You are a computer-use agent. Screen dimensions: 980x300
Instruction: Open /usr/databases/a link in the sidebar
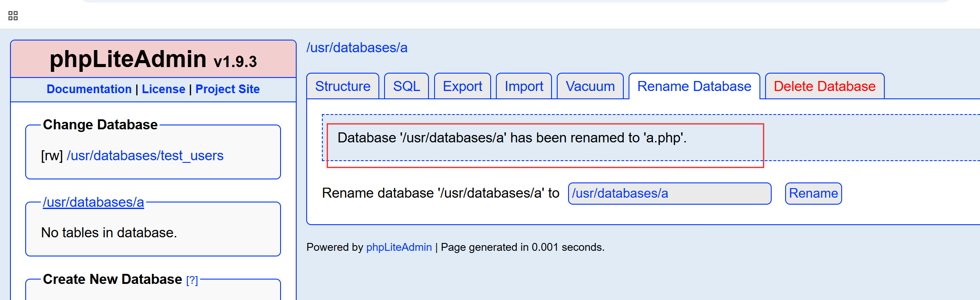pyautogui.click(x=94, y=202)
